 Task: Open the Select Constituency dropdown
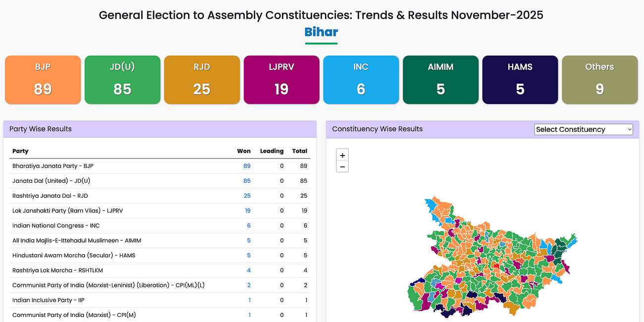583,129
